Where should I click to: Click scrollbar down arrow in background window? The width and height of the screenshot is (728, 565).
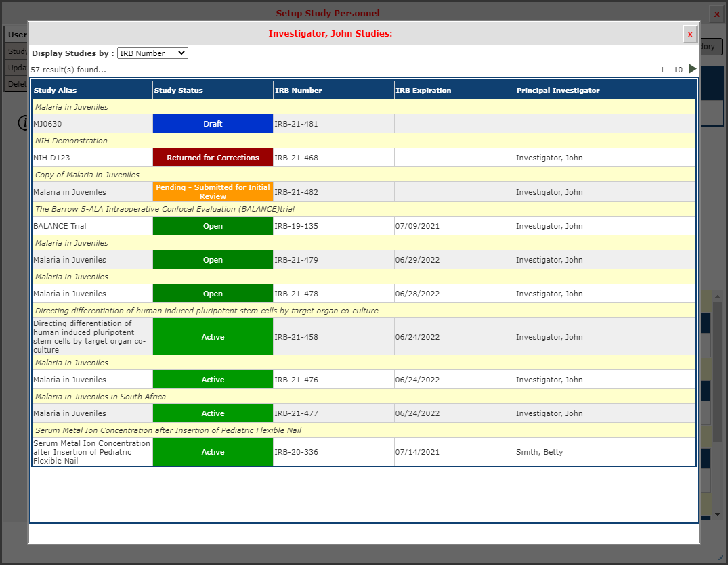[717, 514]
